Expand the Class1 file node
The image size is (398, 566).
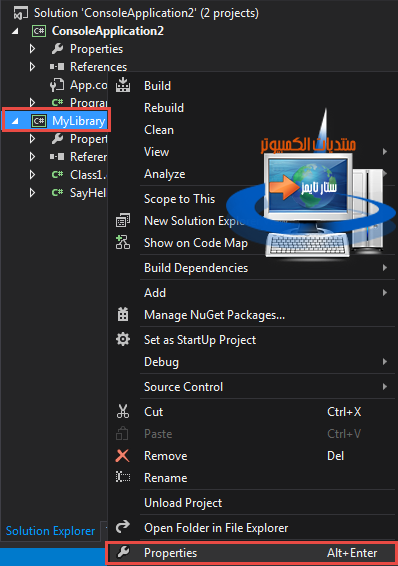click(x=32, y=175)
